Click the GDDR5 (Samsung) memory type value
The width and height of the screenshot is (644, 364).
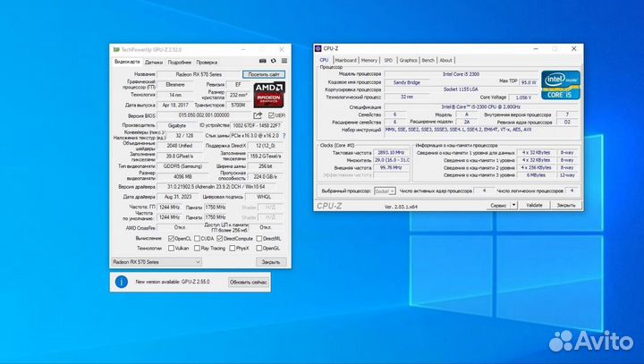(x=182, y=166)
